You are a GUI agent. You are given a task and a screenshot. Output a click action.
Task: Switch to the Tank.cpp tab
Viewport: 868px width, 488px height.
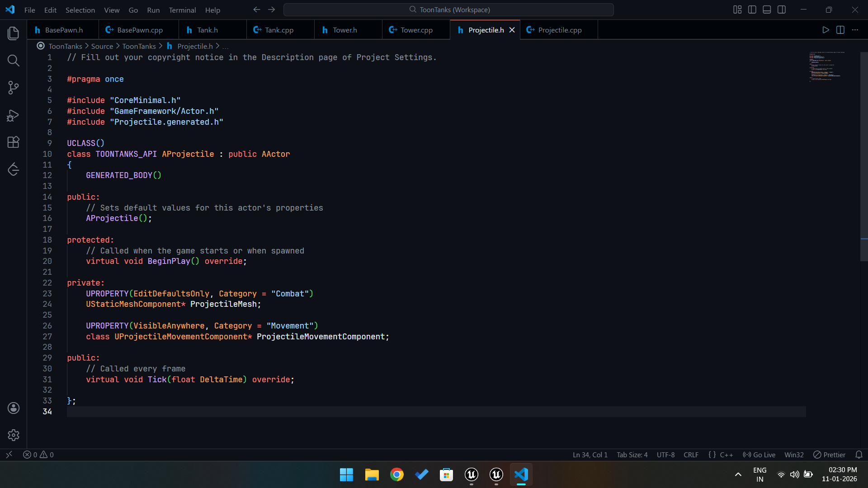click(278, 30)
